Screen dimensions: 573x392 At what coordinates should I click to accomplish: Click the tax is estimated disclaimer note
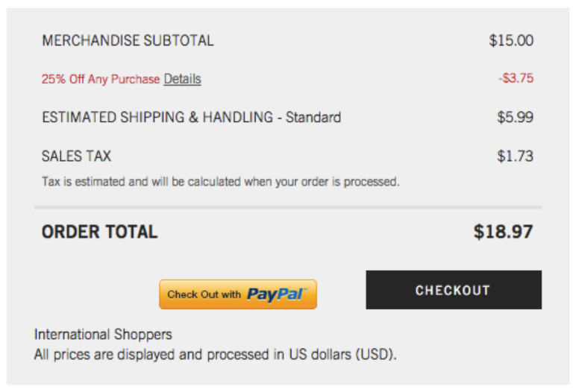point(220,181)
